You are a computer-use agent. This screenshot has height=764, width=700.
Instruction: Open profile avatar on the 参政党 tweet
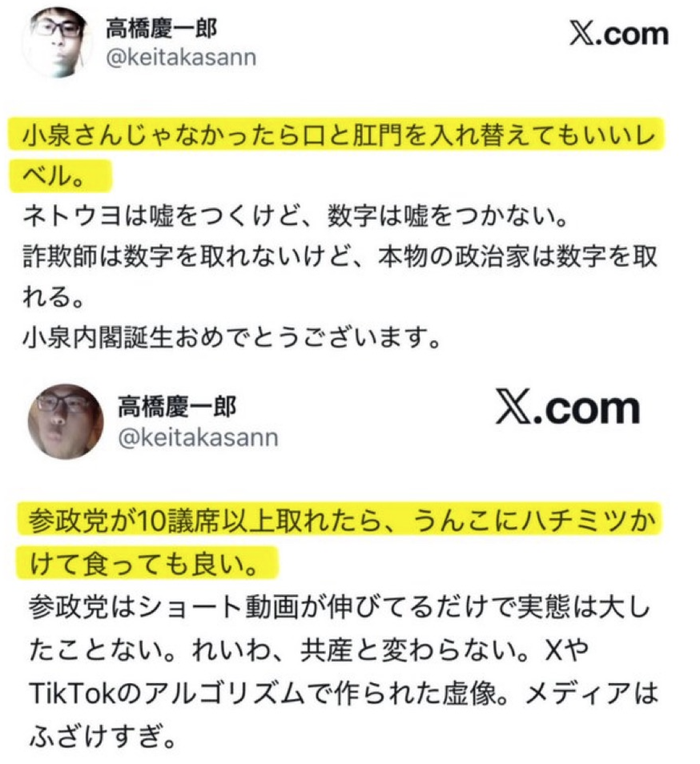coord(66,420)
